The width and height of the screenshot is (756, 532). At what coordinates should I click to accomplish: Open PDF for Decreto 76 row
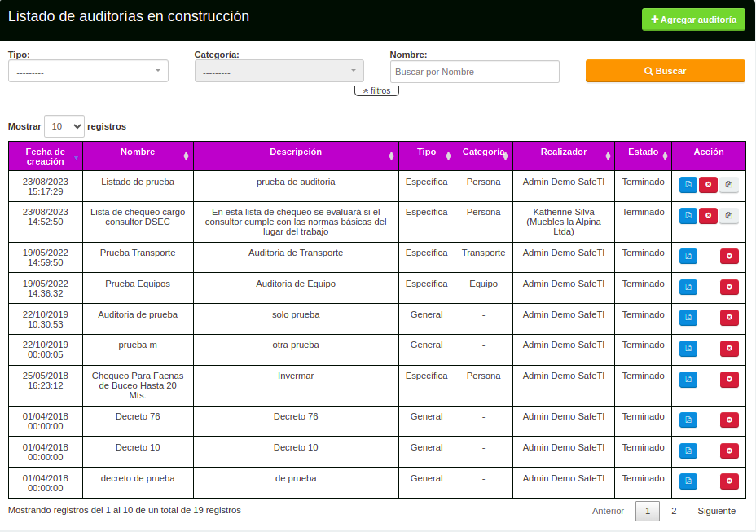[x=688, y=420]
